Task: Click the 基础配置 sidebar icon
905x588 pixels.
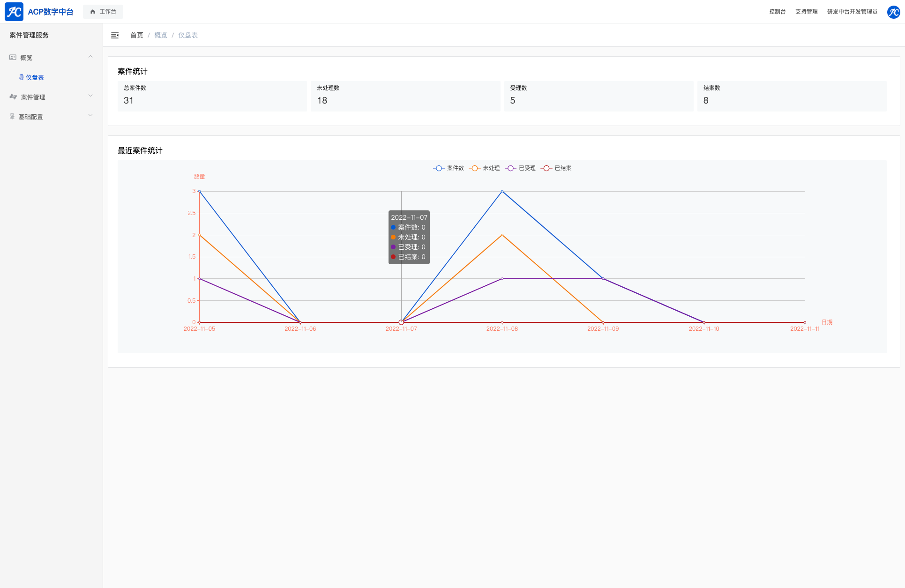Action: click(x=12, y=117)
